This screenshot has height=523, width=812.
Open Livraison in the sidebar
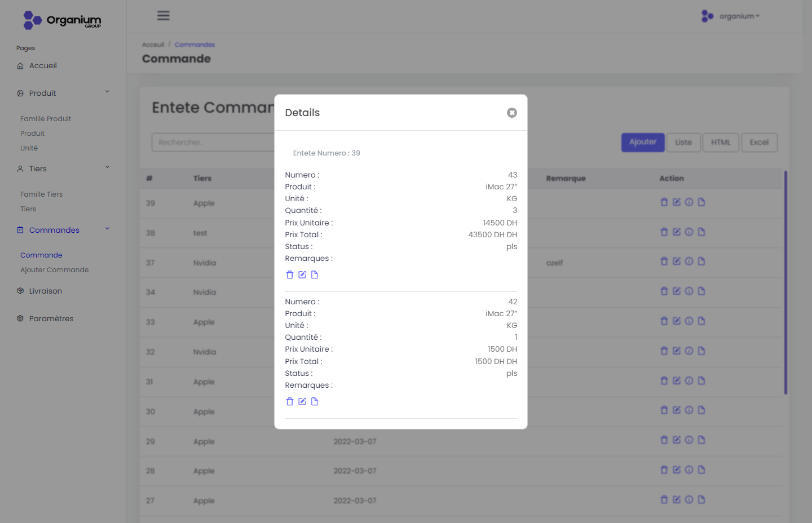[46, 291]
